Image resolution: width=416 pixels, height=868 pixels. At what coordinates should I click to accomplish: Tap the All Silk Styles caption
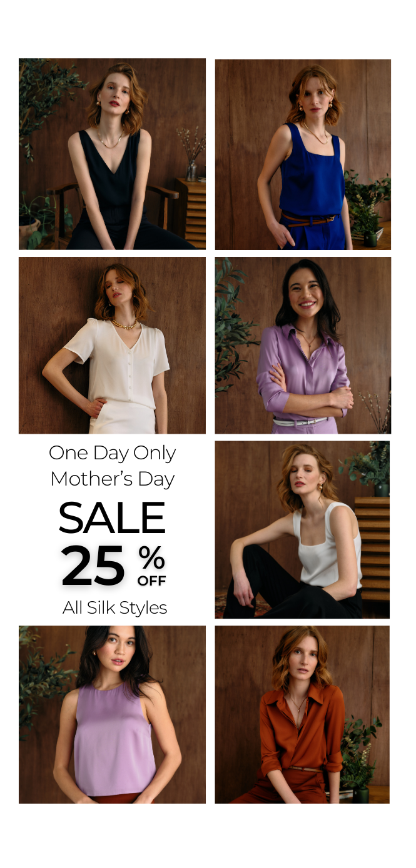point(114,607)
